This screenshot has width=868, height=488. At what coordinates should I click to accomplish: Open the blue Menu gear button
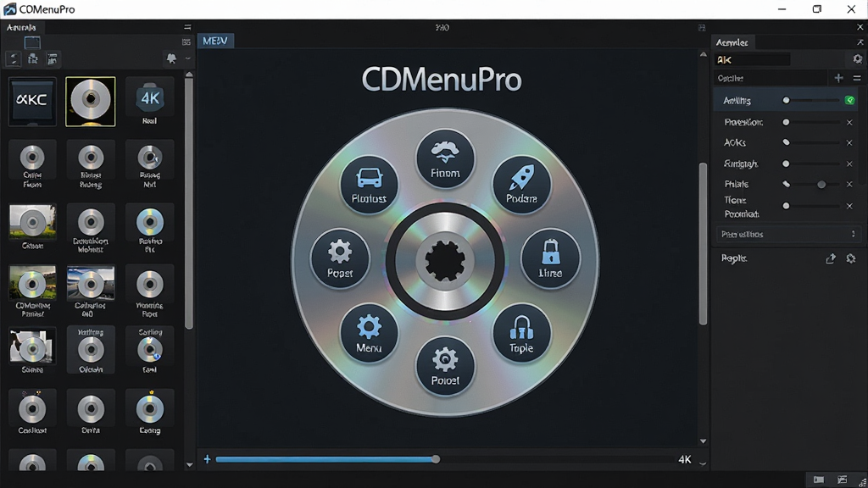click(x=369, y=334)
